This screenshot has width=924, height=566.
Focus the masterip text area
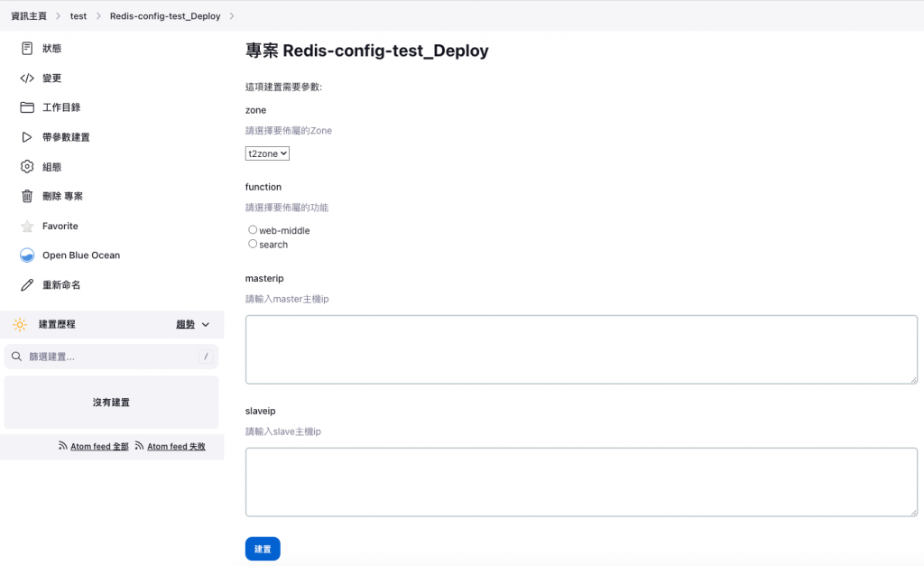coord(581,349)
